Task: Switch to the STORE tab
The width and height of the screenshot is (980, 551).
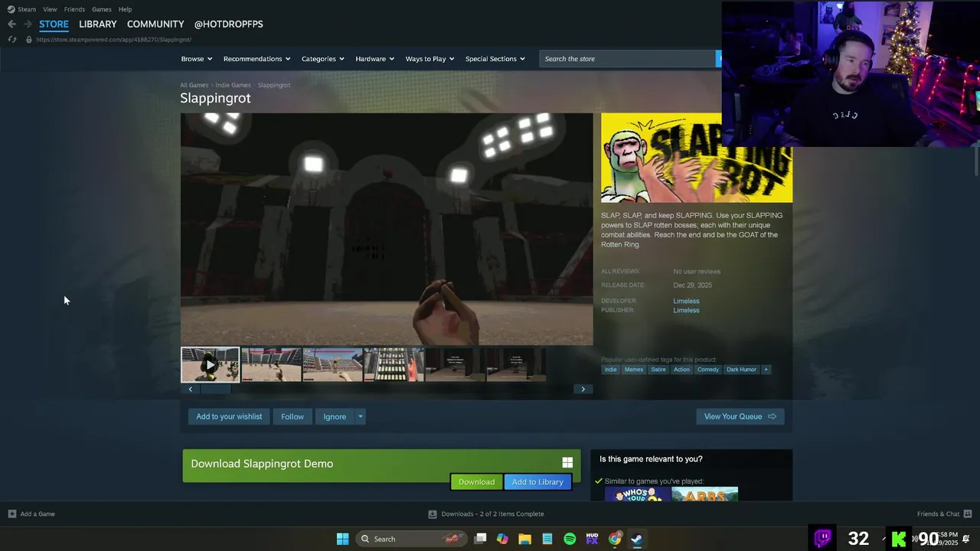Action: pos(54,24)
